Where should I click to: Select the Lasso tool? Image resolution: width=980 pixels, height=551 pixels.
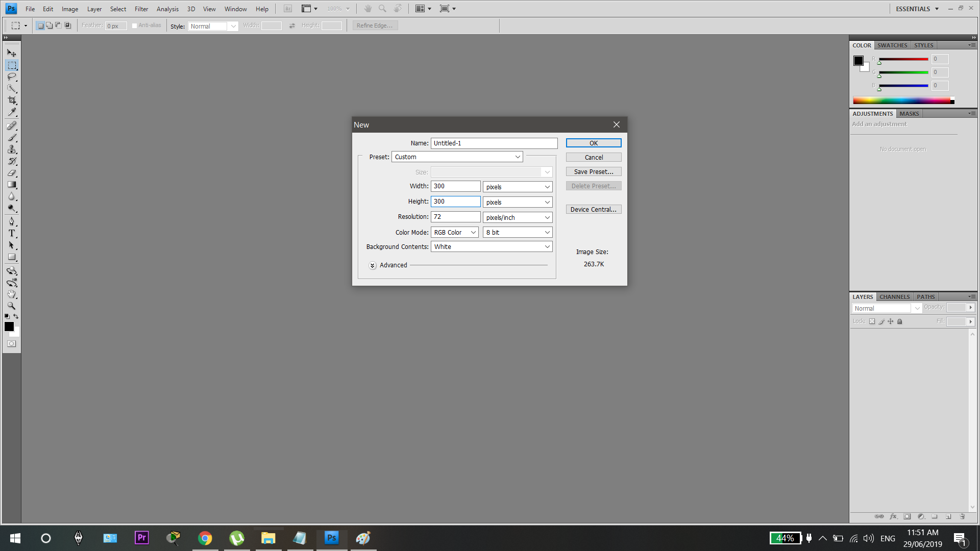click(11, 77)
